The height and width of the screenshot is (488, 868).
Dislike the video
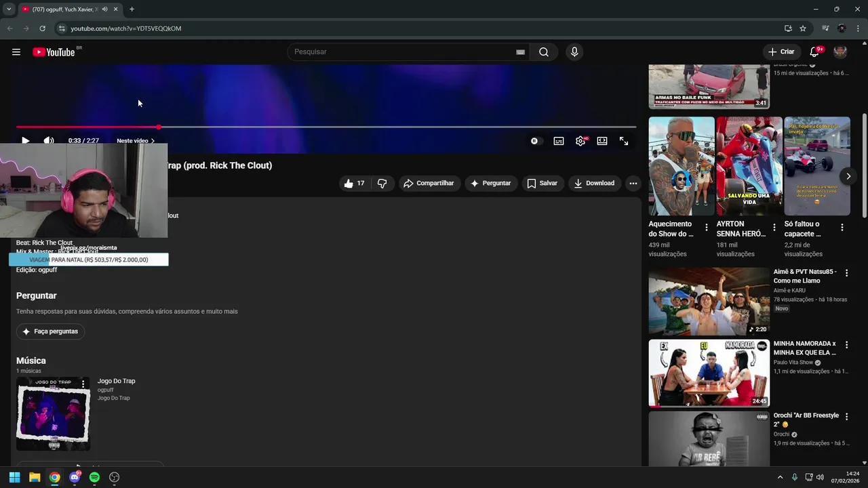click(x=382, y=183)
